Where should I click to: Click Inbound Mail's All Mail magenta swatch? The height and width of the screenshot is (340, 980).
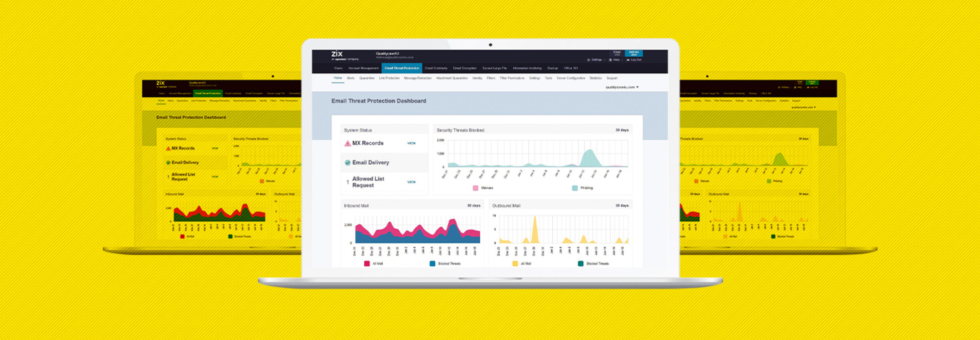click(x=366, y=264)
